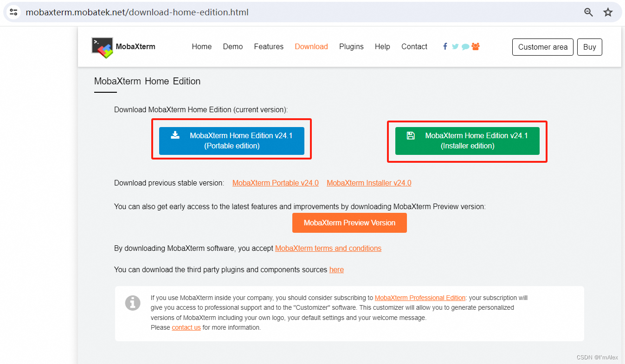This screenshot has width=625, height=364.
Task: Go to the Contact page
Action: pyautogui.click(x=414, y=47)
